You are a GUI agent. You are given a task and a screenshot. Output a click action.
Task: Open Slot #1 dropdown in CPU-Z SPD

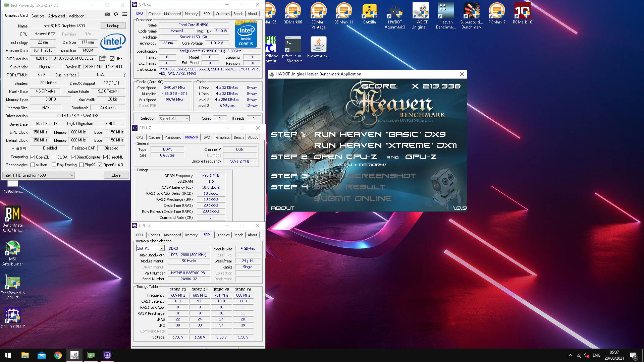pos(151,248)
